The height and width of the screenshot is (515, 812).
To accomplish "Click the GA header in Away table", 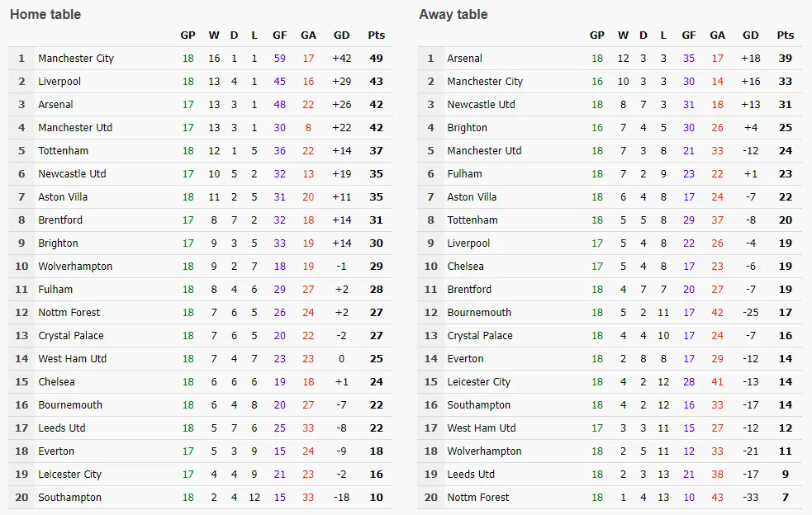I will pos(717,35).
